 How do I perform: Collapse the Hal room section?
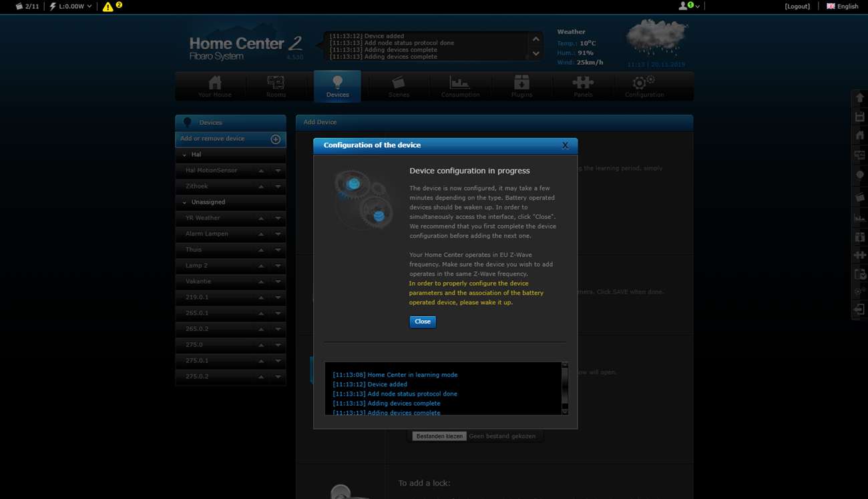click(x=185, y=155)
